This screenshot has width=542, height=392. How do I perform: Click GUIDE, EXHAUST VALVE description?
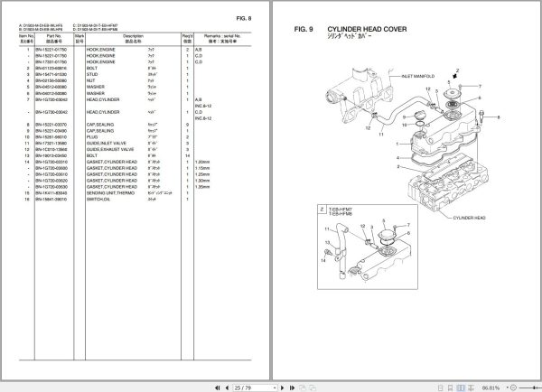pos(110,149)
